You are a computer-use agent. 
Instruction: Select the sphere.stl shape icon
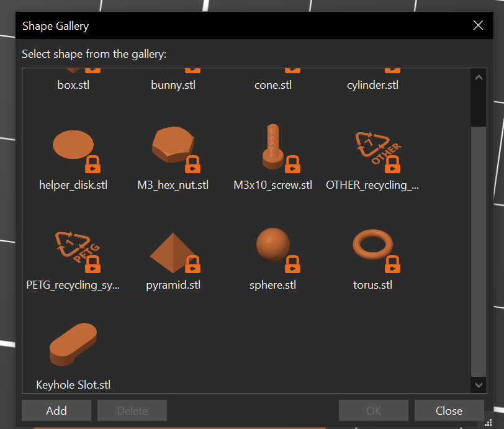coord(273,246)
